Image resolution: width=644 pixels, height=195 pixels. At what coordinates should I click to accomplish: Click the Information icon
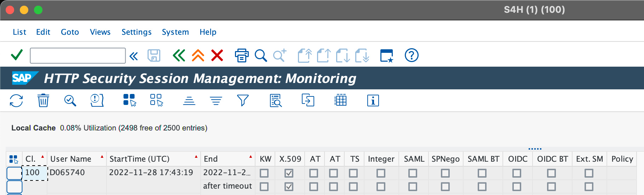point(373,101)
